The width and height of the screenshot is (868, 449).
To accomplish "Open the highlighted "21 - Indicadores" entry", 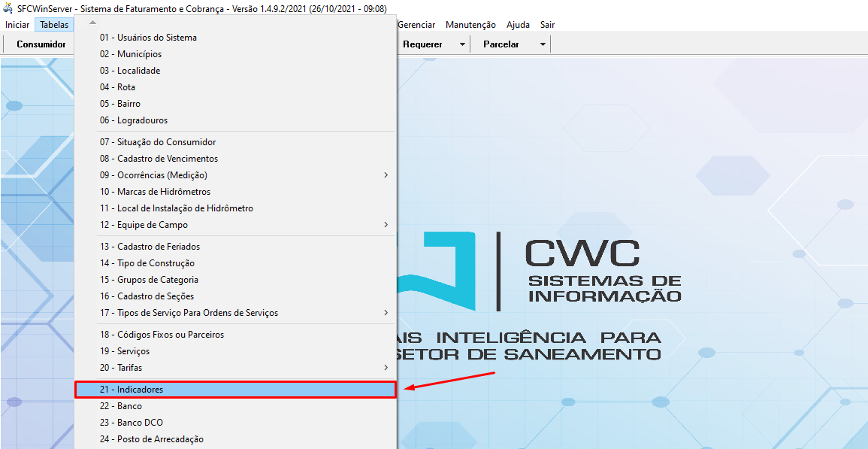I will (x=132, y=389).
